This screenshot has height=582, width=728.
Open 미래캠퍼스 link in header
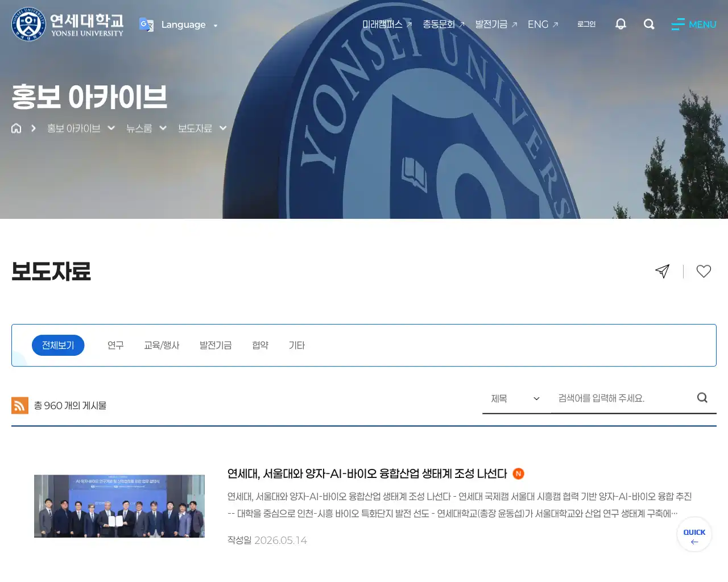(387, 24)
